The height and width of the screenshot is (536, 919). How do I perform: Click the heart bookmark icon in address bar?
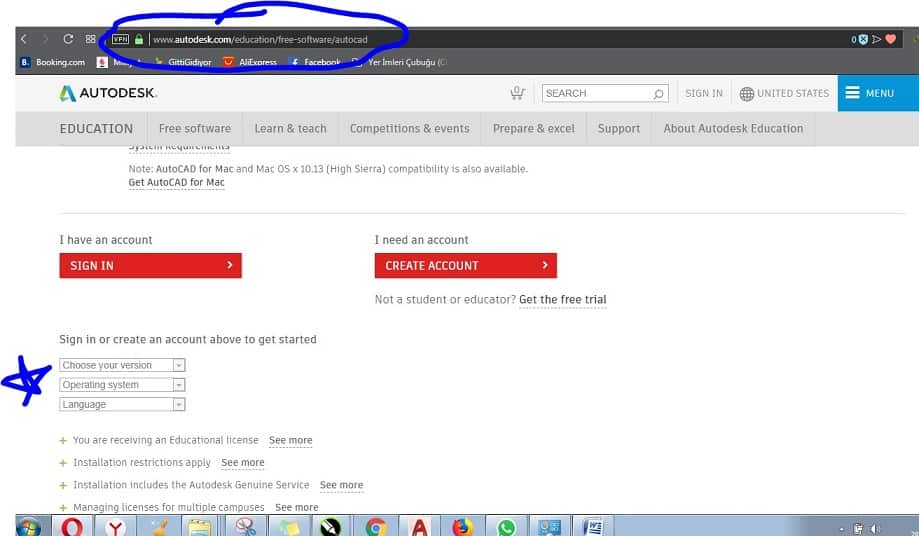[891, 40]
